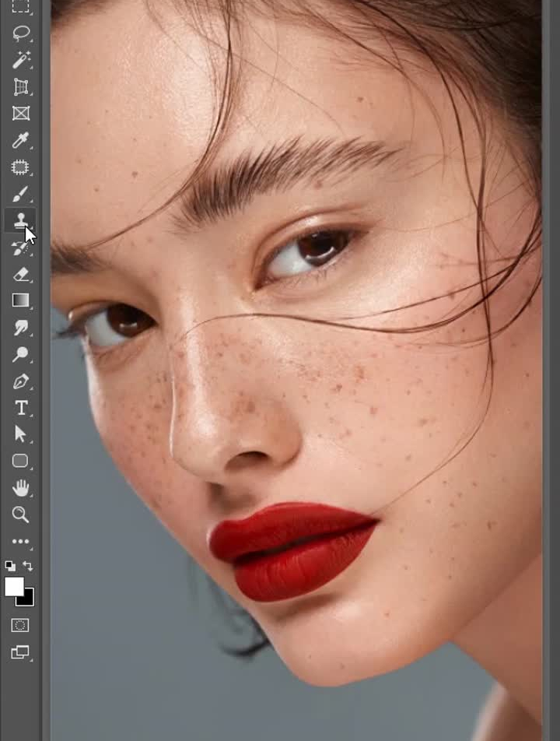The height and width of the screenshot is (741, 560).
Task: Swap foreground and background colors
Action: pos(29,566)
